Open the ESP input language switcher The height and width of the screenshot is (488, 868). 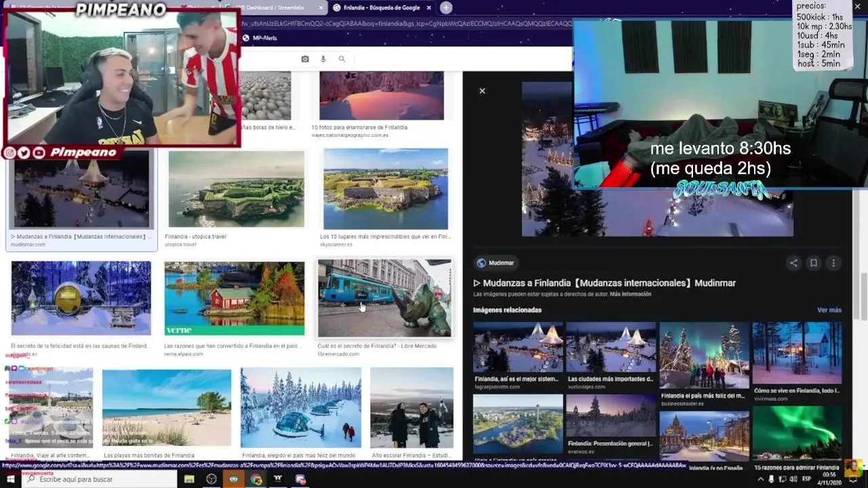pyautogui.click(x=807, y=479)
